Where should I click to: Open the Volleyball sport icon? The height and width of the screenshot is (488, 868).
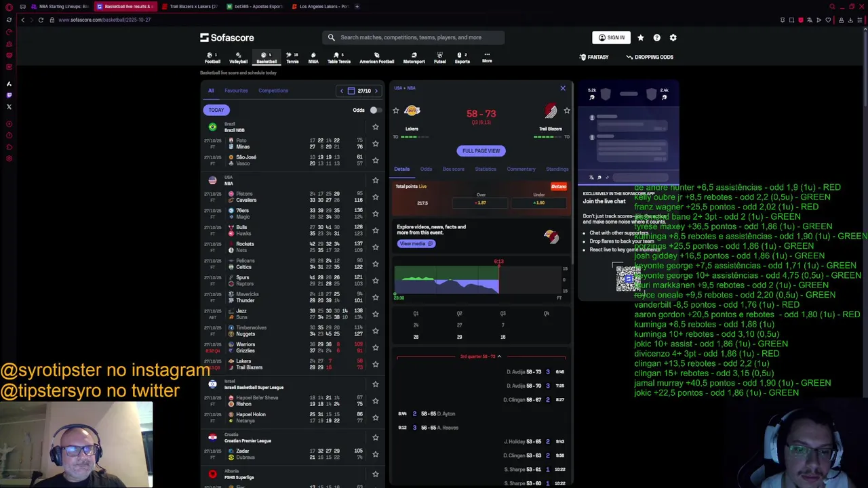click(238, 58)
